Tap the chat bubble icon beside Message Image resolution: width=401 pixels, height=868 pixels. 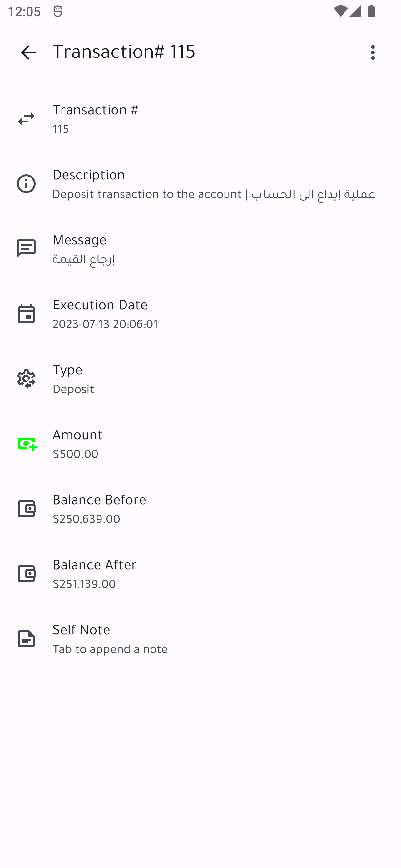(26, 249)
